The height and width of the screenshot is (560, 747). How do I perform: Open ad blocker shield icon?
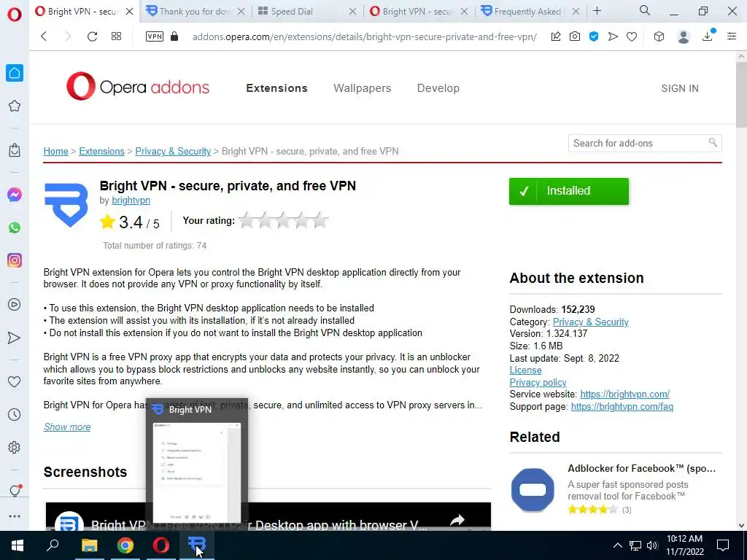coord(594,36)
